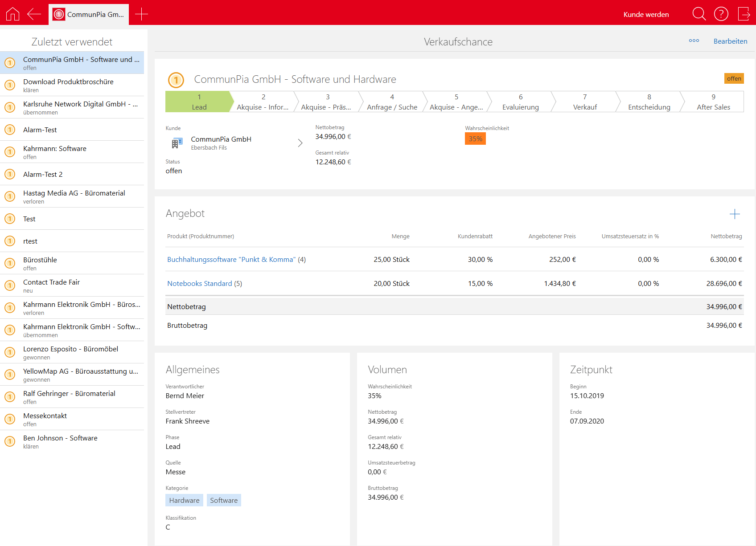Select phase 1 Lead
The width and height of the screenshot is (756, 546).
pos(199,102)
